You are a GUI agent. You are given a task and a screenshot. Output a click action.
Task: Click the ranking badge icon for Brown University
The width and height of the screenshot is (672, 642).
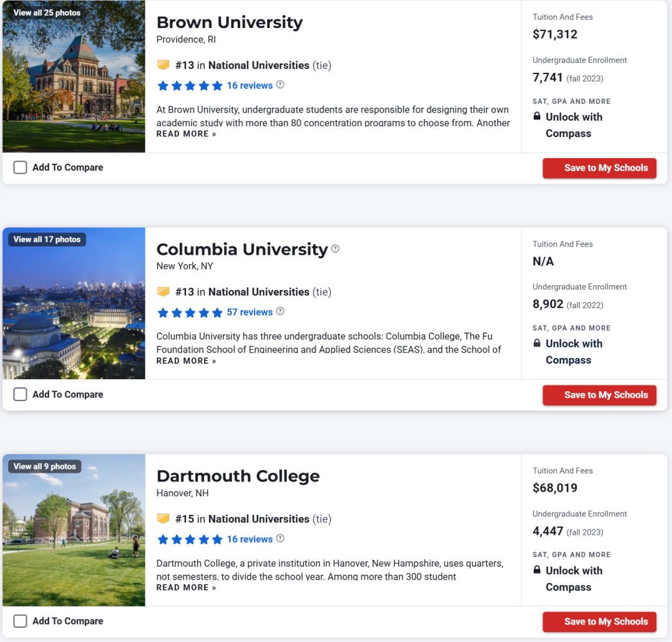(163, 65)
